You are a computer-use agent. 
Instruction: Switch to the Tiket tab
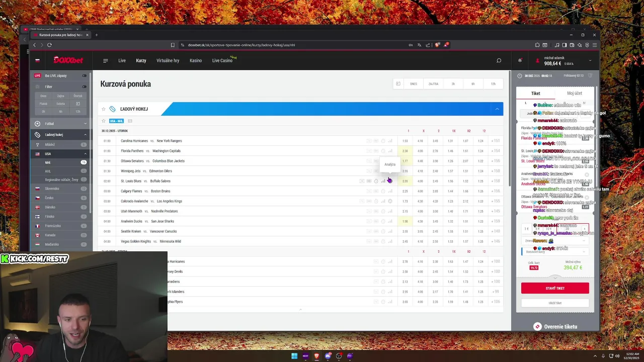click(x=536, y=94)
